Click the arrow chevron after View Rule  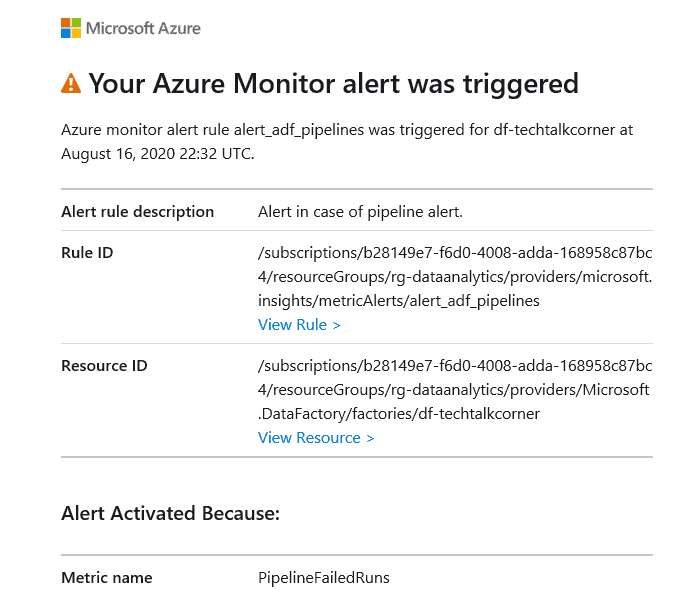pos(336,326)
